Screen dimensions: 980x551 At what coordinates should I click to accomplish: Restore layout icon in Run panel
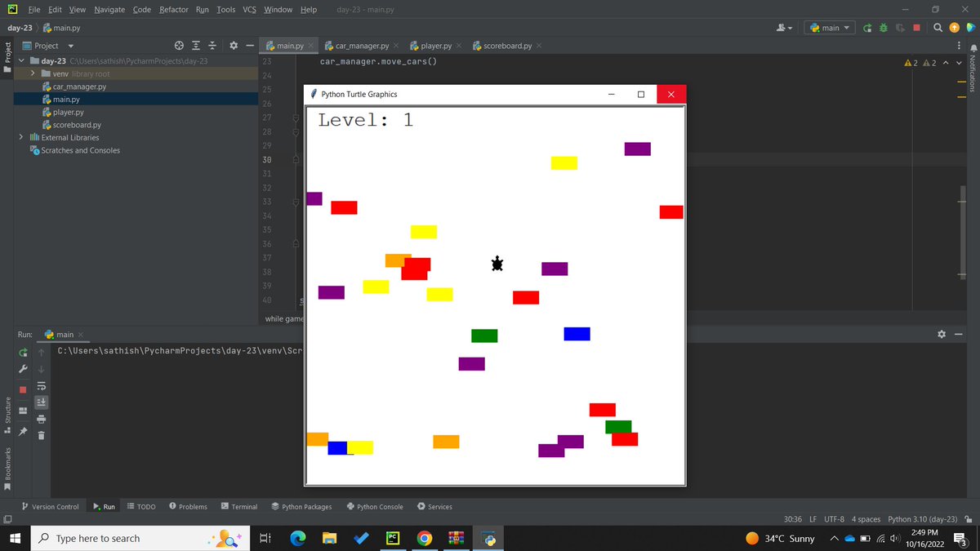(23, 410)
